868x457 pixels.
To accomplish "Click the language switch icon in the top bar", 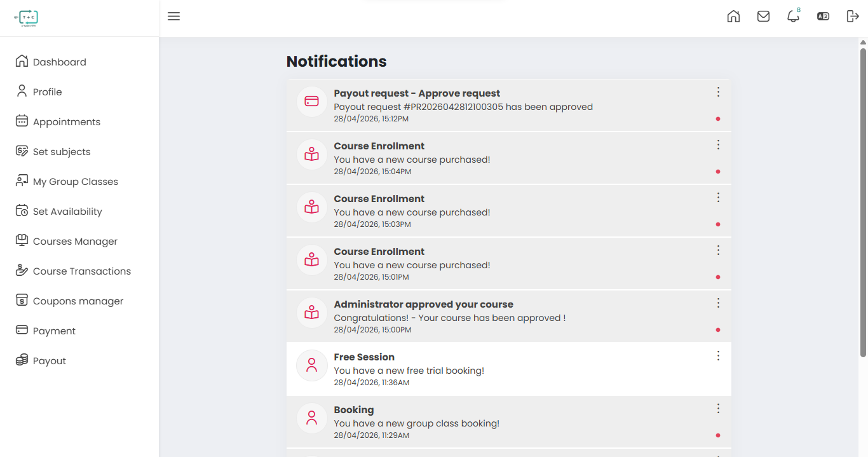I will 823,17.
